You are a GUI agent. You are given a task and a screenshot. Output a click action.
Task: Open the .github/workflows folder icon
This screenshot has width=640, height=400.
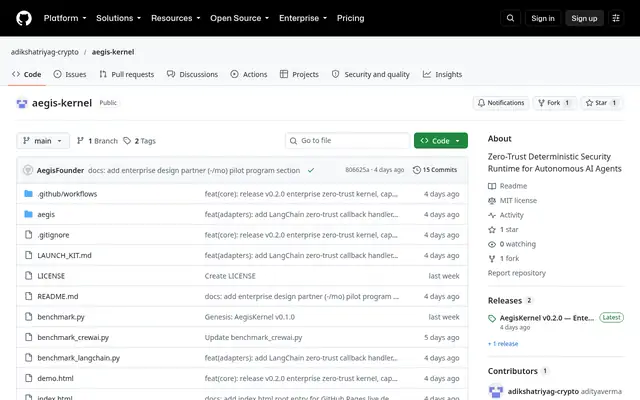click(x=28, y=193)
